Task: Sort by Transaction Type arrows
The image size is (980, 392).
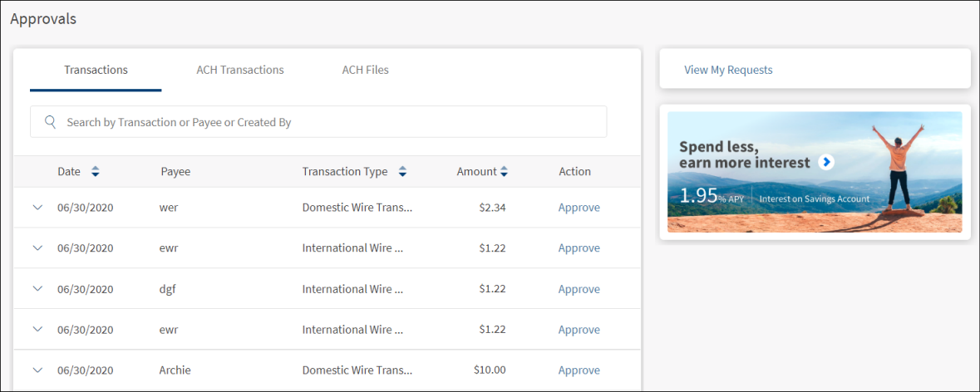Action: pyautogui.click(x=402, y=172)
